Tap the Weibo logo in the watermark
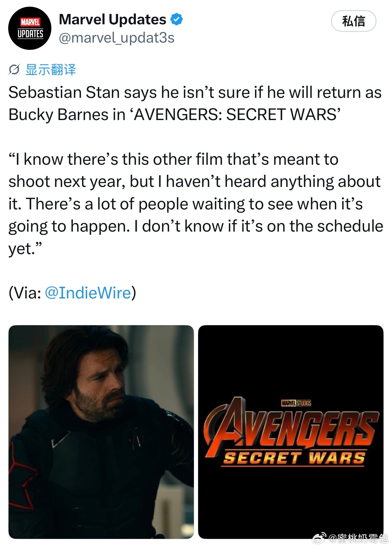 (x=320, y=538)
